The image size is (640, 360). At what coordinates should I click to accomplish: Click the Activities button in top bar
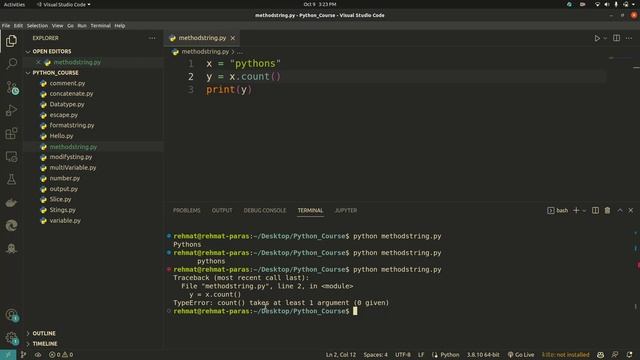14,4
